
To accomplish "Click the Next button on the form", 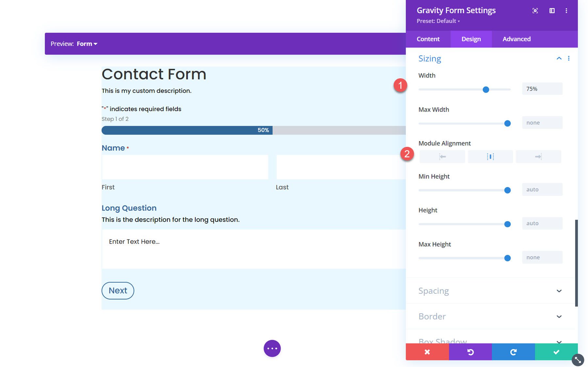I will tap(118, 290).
